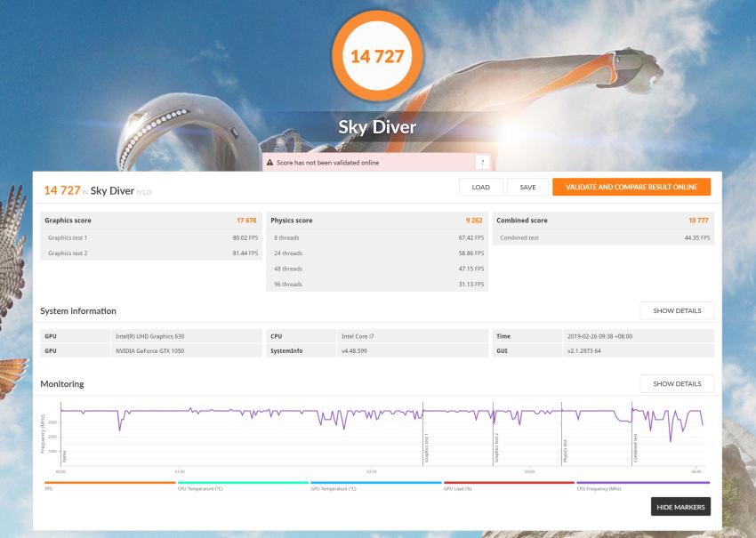Click the warning triangle icon
756x538 pixels.
point(270,163)
